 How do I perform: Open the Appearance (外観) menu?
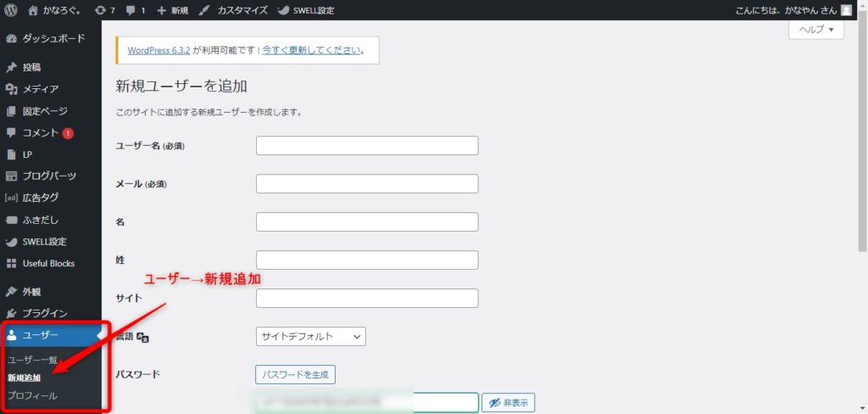coord(32,292)
